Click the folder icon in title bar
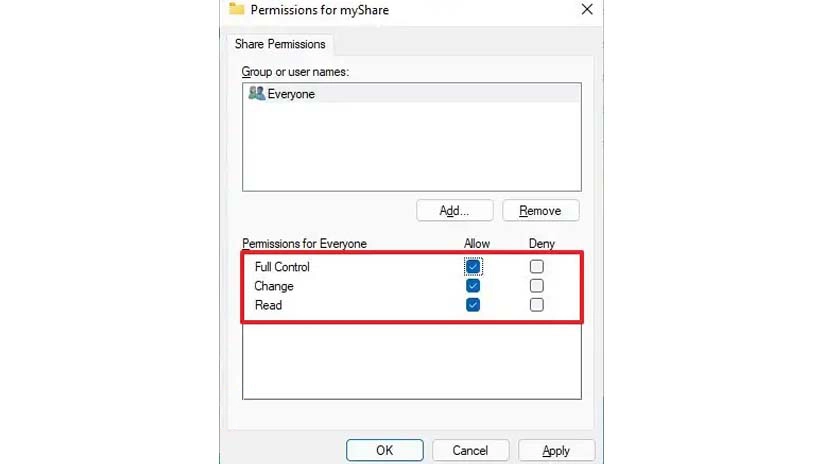824x464 pixels. pos(236,9)
